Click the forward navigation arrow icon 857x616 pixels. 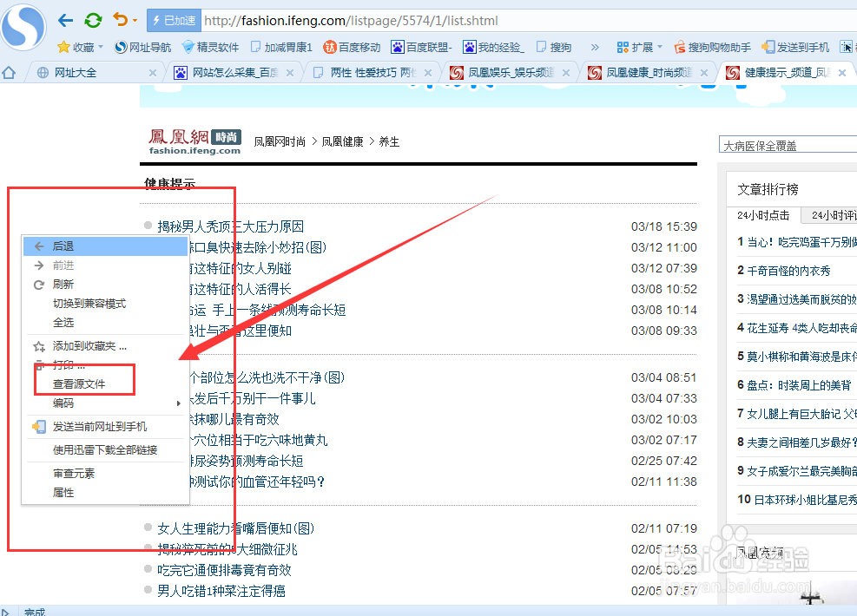[x=120, y=19]
